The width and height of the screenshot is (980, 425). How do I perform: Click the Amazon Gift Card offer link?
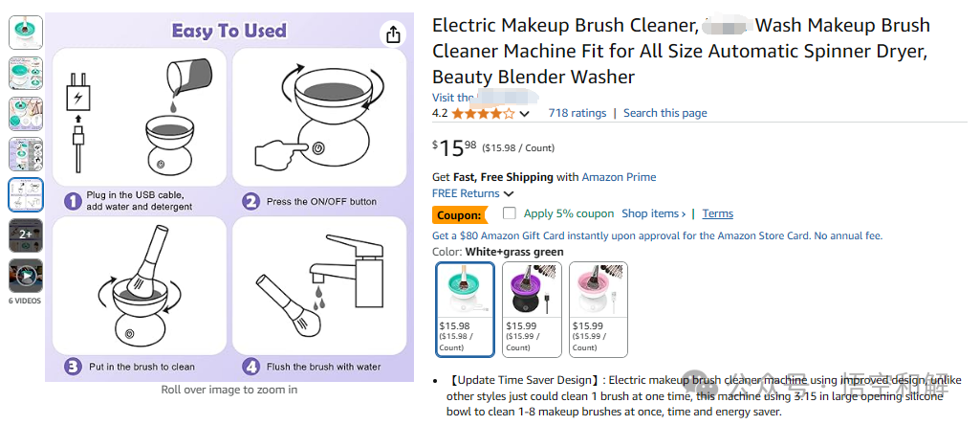(x=658, y=236)
